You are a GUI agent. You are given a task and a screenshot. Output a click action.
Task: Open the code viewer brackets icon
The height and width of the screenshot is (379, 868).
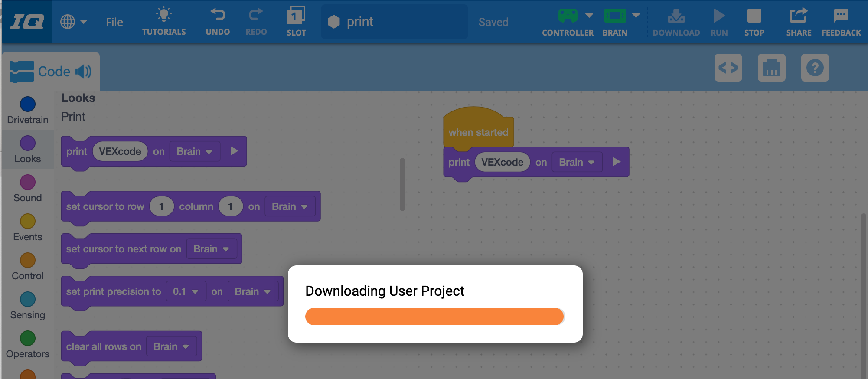(x=728, y=68)
